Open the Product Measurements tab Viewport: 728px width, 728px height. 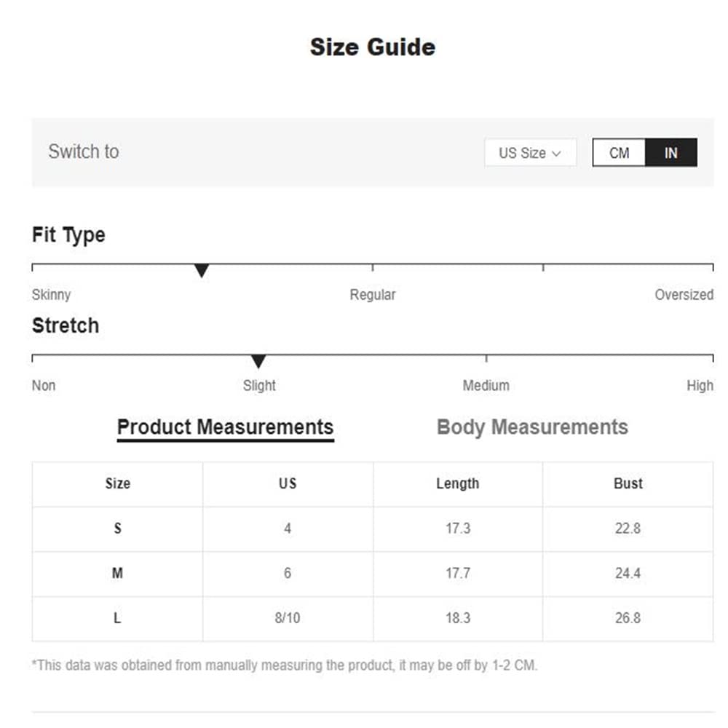click(x=225, y=427)
